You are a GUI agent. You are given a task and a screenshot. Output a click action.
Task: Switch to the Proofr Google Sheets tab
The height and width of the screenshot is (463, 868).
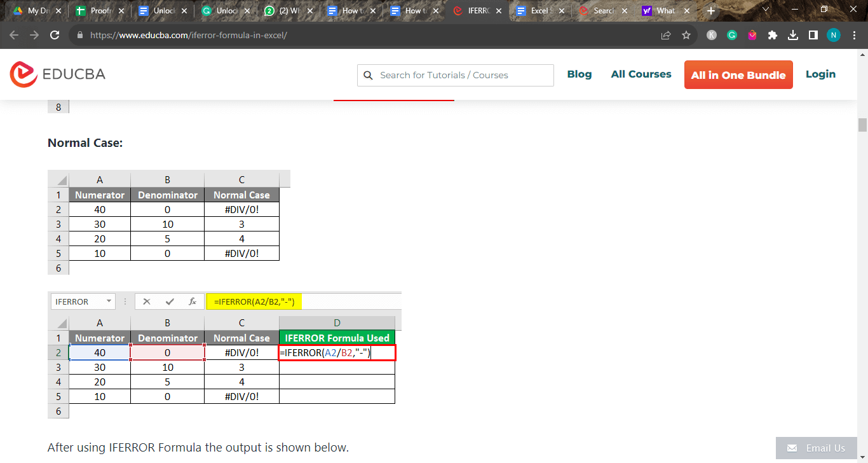click(x=98, y=11)
